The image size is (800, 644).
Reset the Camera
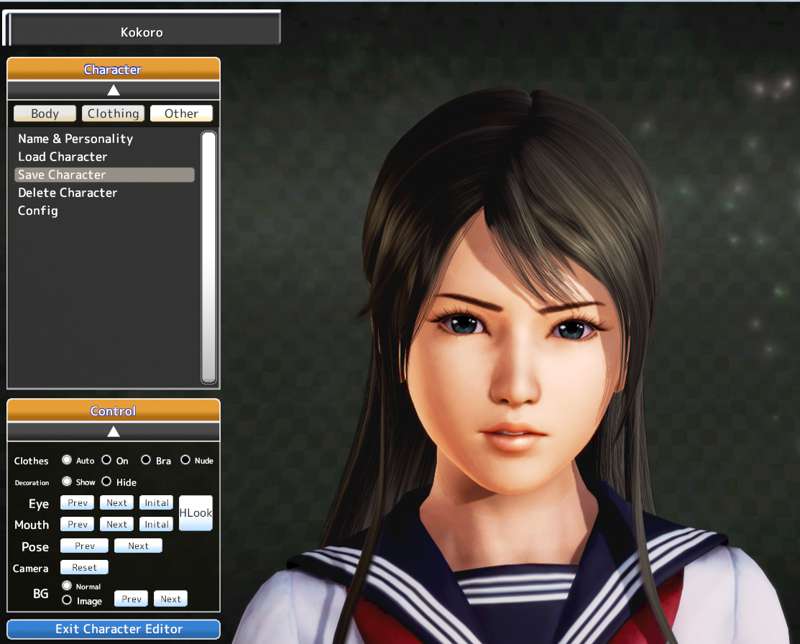(x=84, y=567)
